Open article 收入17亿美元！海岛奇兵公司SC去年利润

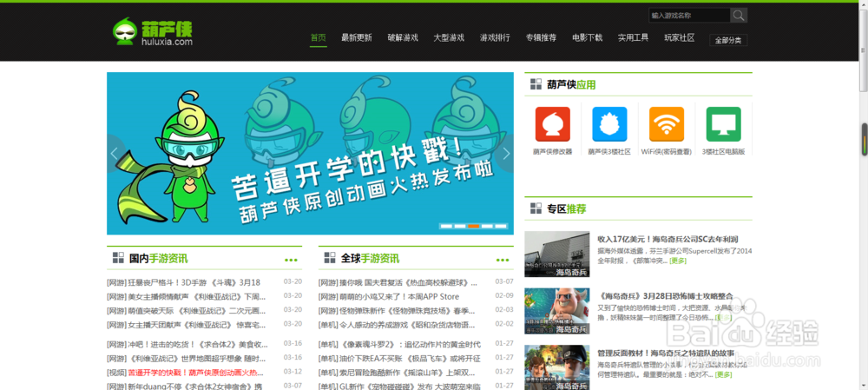pos(668,240)
